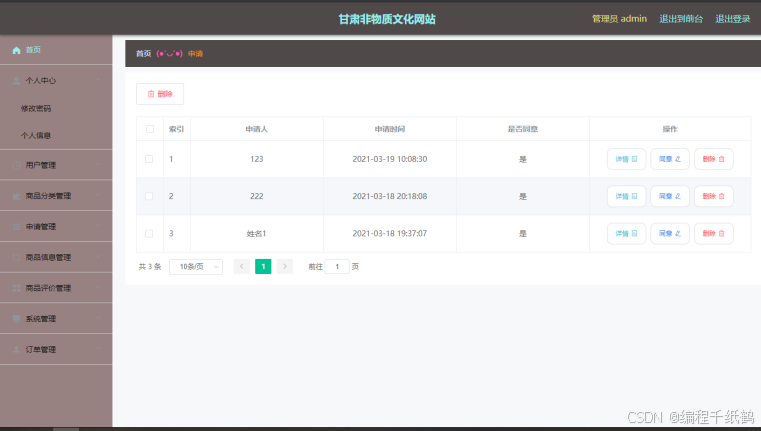Screen dimensions: 761x431
Task: Click 同意 for applicant 姓名1
Action: pyautogui.click(x=670, y=233)
